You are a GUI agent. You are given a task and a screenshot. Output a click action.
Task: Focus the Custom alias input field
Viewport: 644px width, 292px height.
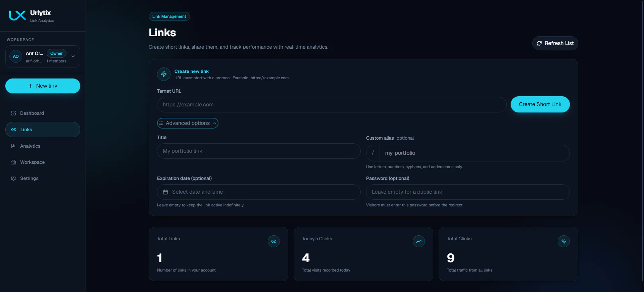(x=475, y=153)
